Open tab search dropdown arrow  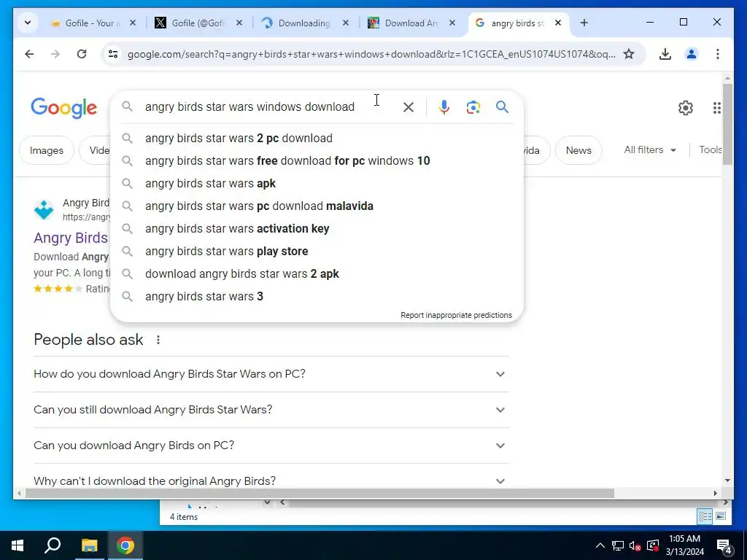tap(28, 23)
